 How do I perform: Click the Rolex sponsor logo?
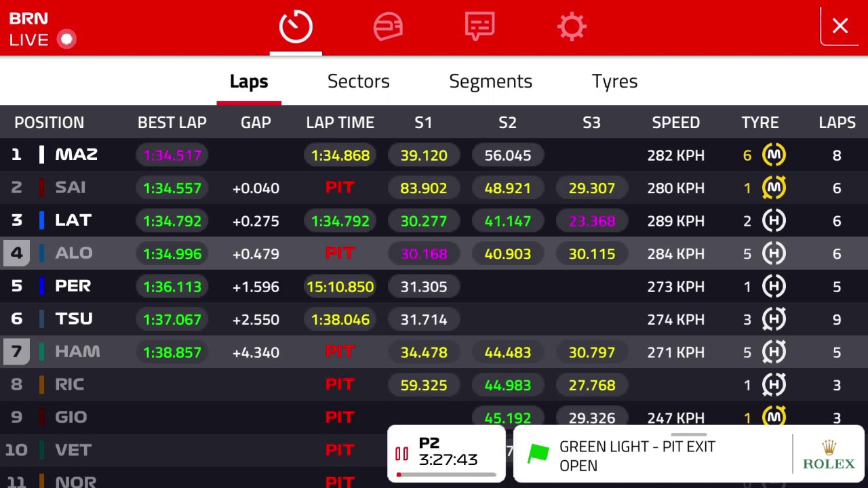[829, 455]
